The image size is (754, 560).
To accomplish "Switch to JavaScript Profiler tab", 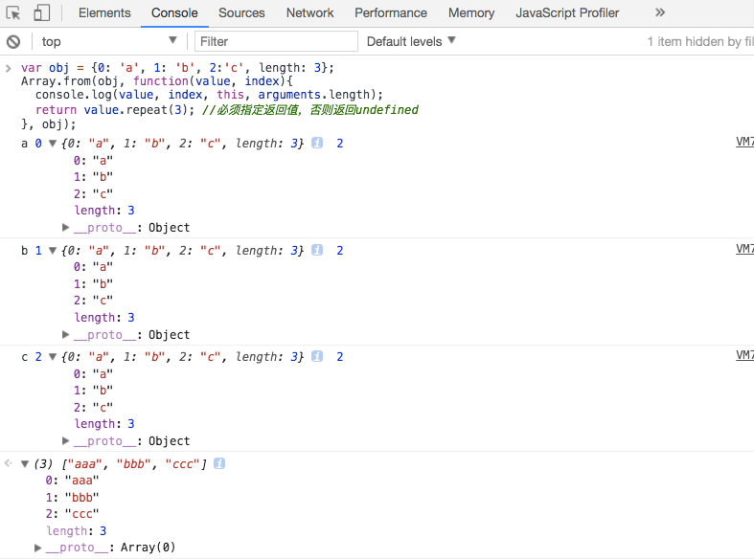I will (x=567, y=13).
